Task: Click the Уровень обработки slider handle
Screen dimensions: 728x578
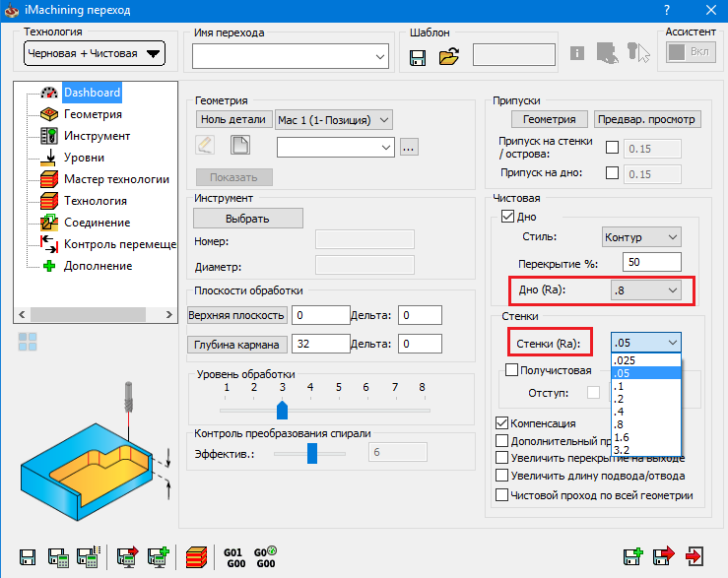Action: click(282, 410)
